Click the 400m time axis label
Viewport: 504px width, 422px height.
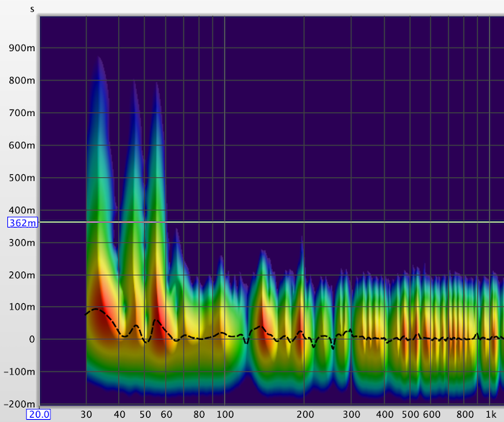[x=22, y=210]
